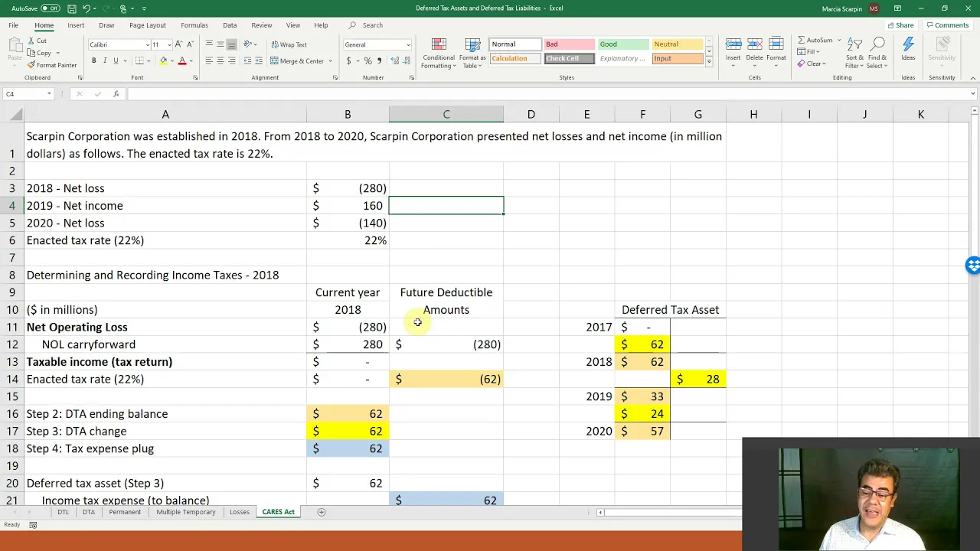980x551 pixels.
Task: Click the AutoSum sigma icon
Action: pyautogui.click(x=802, y=40)
